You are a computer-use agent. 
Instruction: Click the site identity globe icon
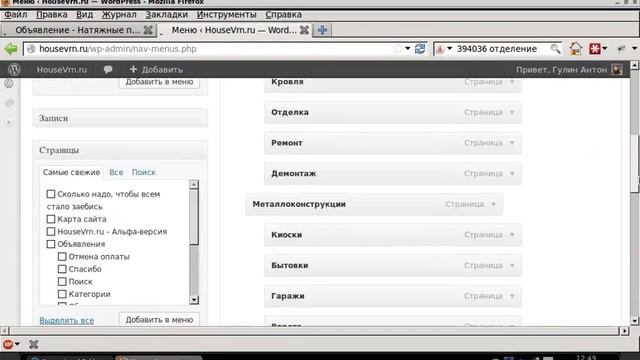click(x=31, y=49)
